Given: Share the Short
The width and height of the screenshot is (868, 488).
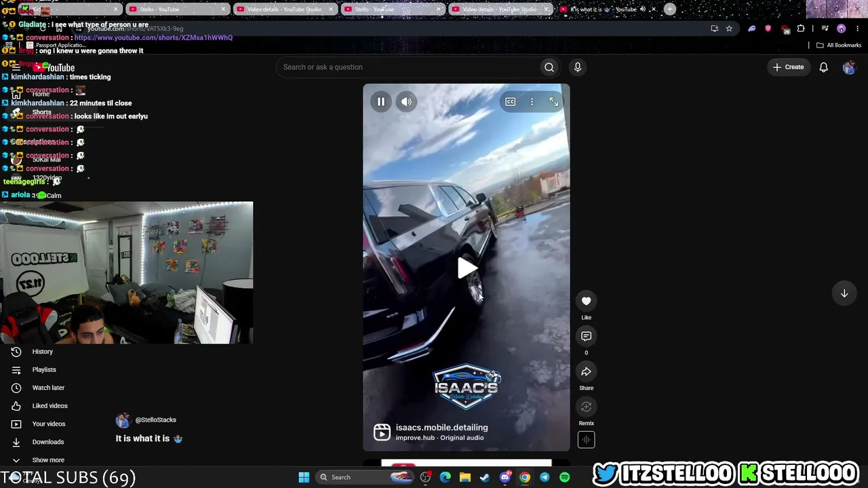Looking at the screenshot, I should pyautogui.click(x=586, y=371).
